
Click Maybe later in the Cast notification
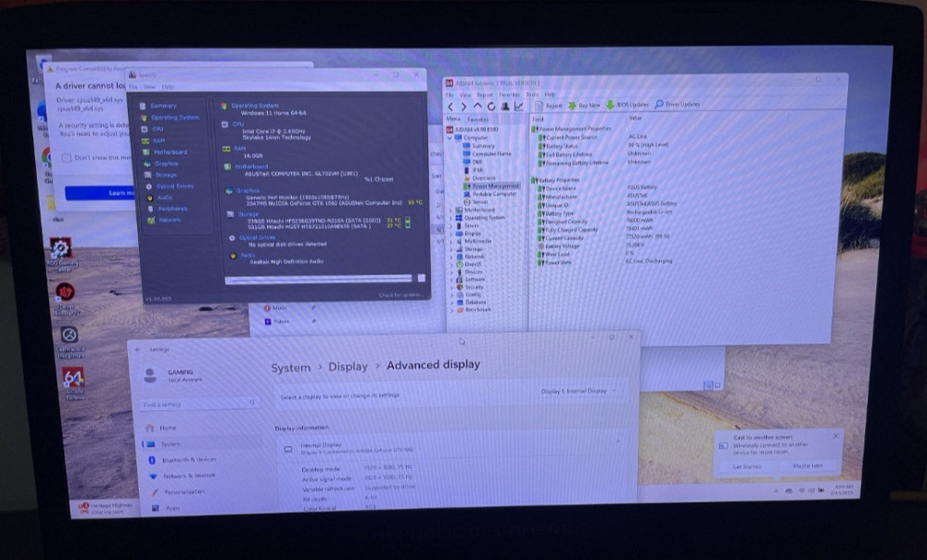pos(806,466)
